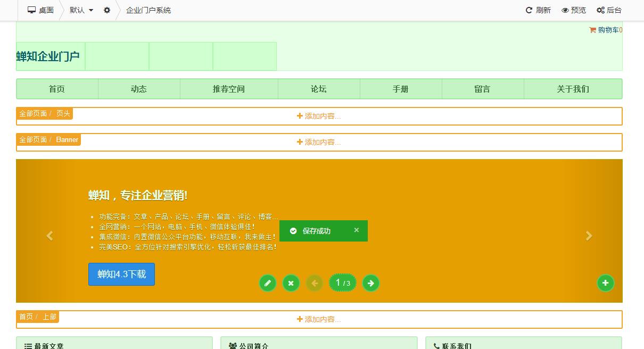Click the 1/3 slide indicator
The width and height of the screenshot is (644, 349).
point(342,283)
